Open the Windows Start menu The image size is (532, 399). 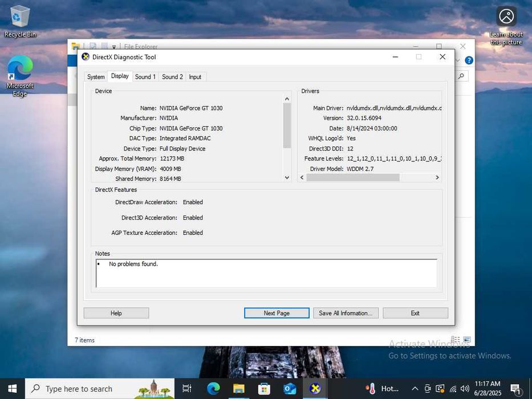coord(12,389)
